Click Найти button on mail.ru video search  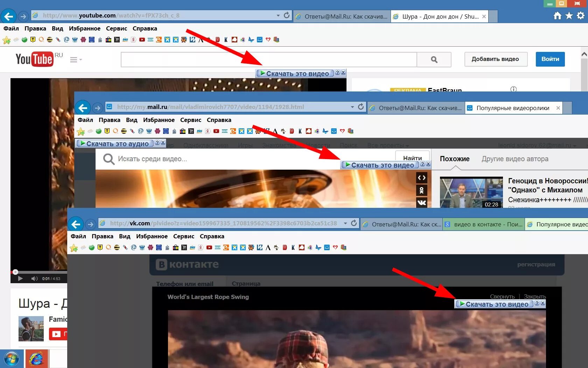coord(412,157)
